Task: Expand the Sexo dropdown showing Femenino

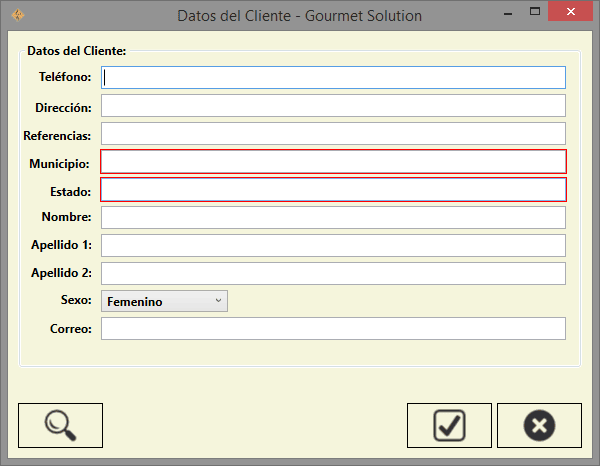Action: pyautogui.click(x=164, y=301)
